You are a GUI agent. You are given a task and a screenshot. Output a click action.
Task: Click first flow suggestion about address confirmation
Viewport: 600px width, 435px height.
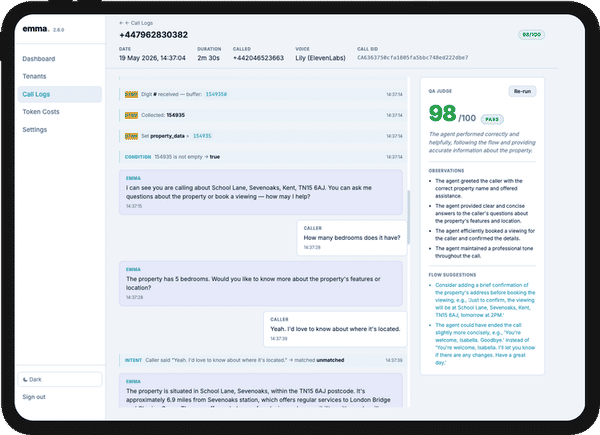(485, 300)
